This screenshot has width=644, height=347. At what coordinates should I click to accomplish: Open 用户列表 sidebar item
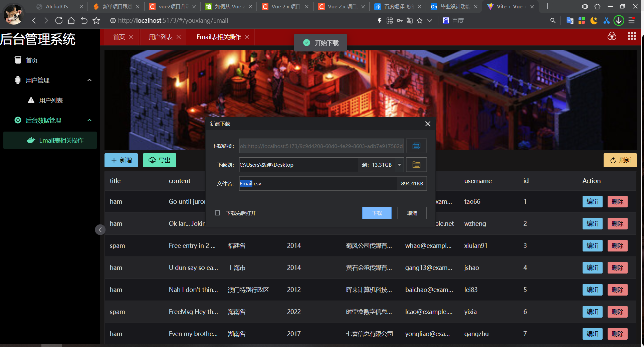point(50,100)
